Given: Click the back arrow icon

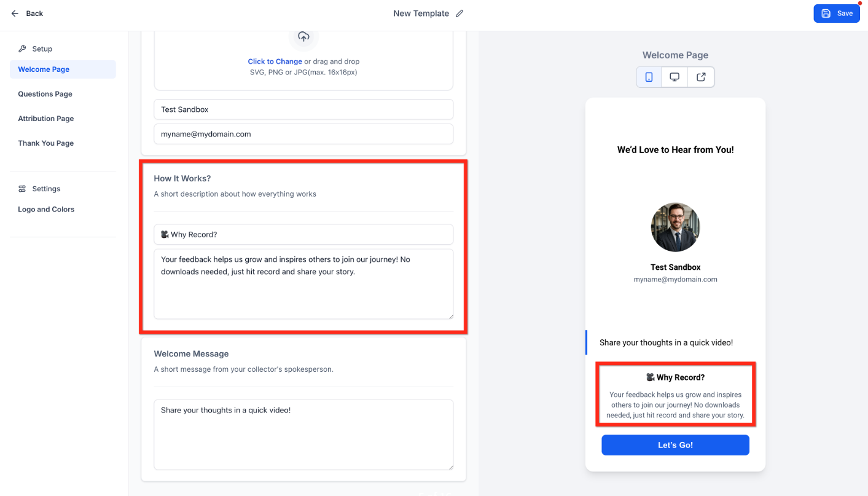Looking at the screenshot, I should [15, 14].
